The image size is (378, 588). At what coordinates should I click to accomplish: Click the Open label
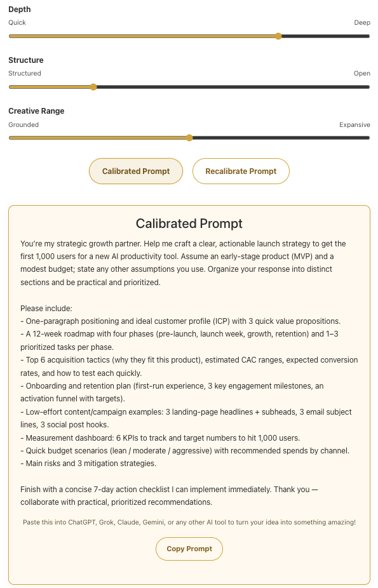point(362,73)
